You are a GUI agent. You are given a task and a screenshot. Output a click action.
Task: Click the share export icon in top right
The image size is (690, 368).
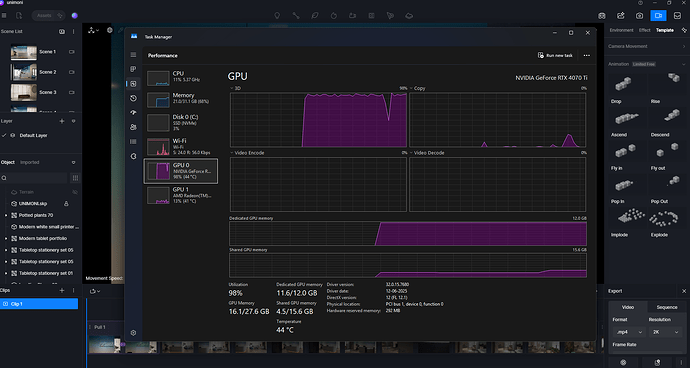(x=620, y=15)
